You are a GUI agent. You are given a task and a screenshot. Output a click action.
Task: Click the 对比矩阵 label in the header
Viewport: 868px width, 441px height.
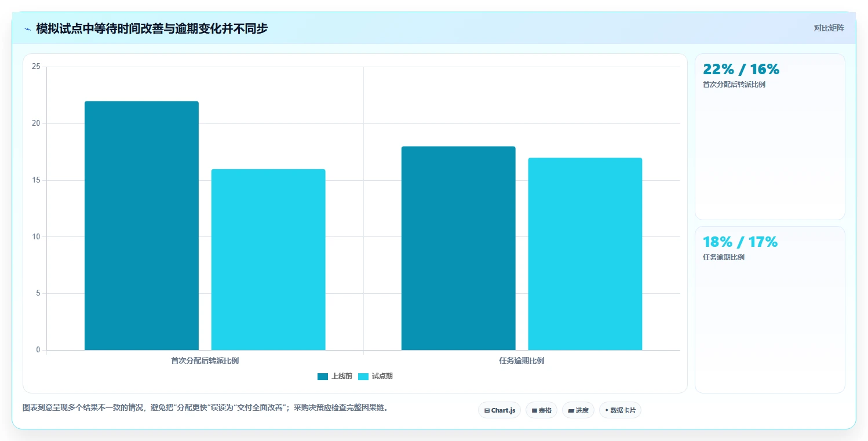[829, 28]
